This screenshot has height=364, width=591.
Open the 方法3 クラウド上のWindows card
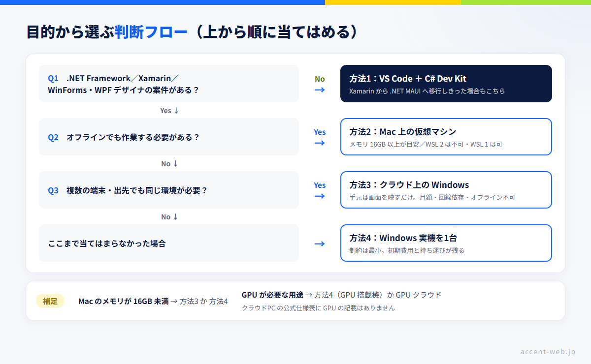[x=446, y=190]
